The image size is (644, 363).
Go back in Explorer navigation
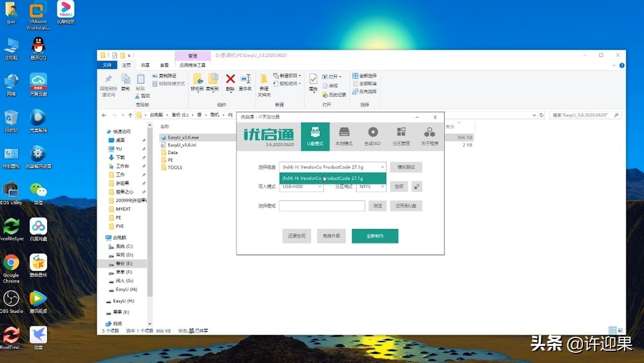click(104, 115)
